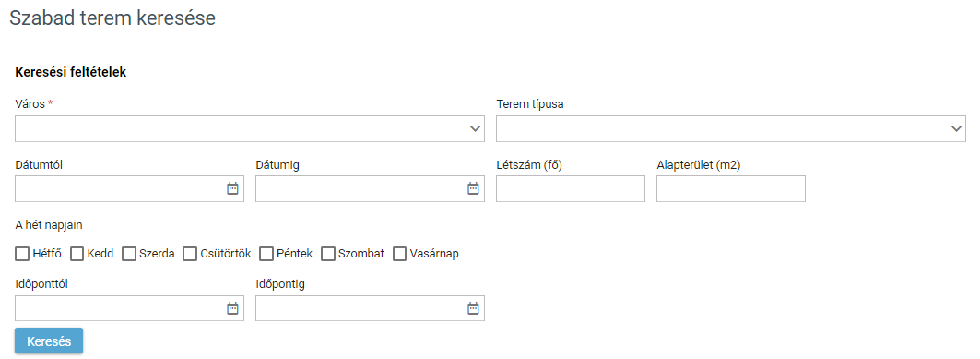
Task: Check the Vasárnap checkbox
Action: (x=399, y=253)
